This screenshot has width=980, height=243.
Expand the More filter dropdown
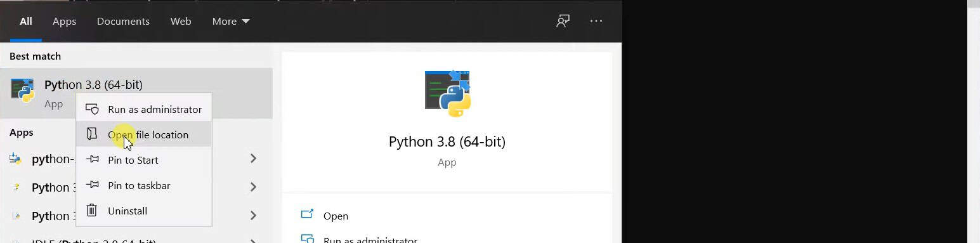point(231,21)
